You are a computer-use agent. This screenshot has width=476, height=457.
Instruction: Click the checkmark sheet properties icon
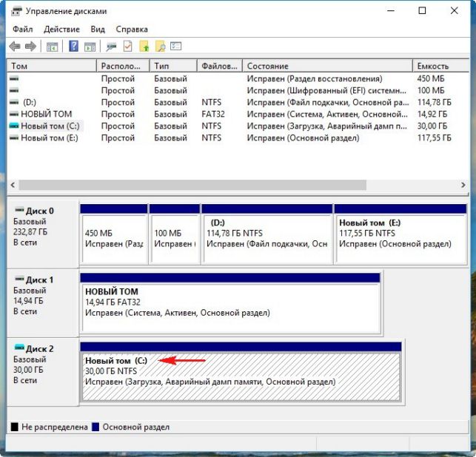pyautogui.click(x=128, y=47)
